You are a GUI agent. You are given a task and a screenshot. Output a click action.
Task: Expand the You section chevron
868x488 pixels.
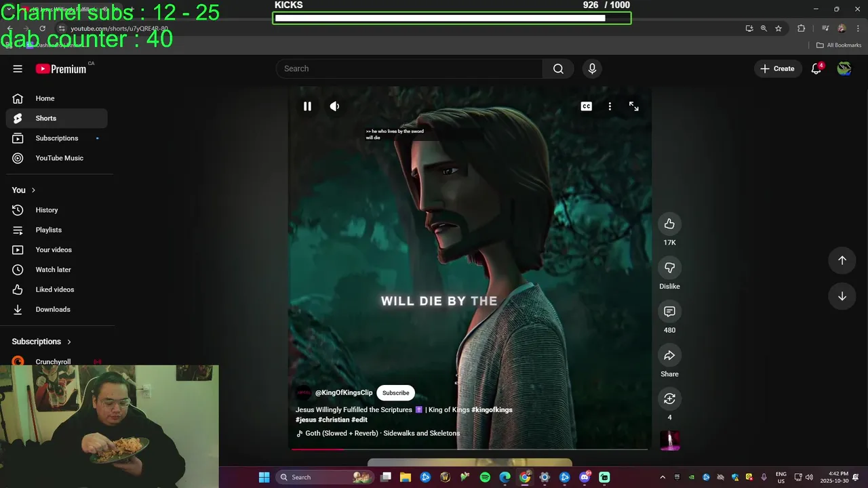coord(33,190)
